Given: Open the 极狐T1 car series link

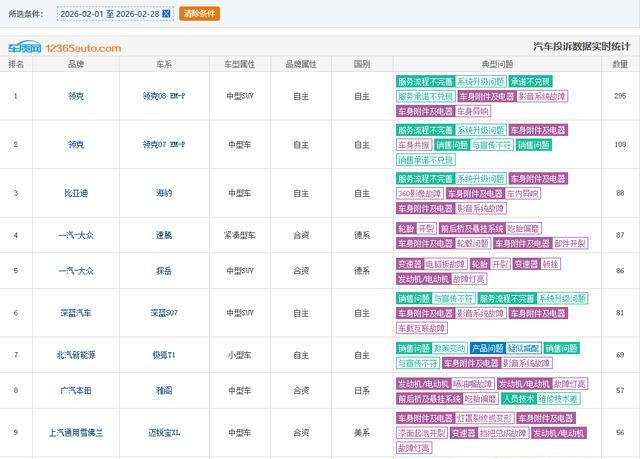Looking at the screenshot, I should [163, 355].
